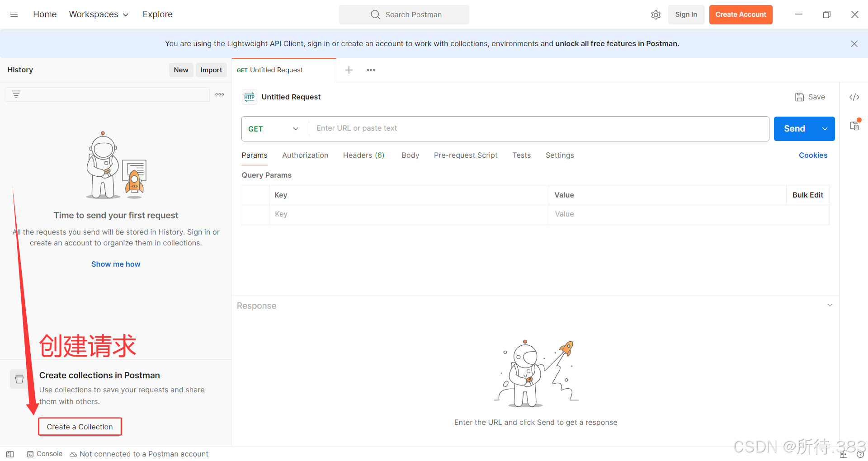Click the HTTP request type icon

(250, 97)
